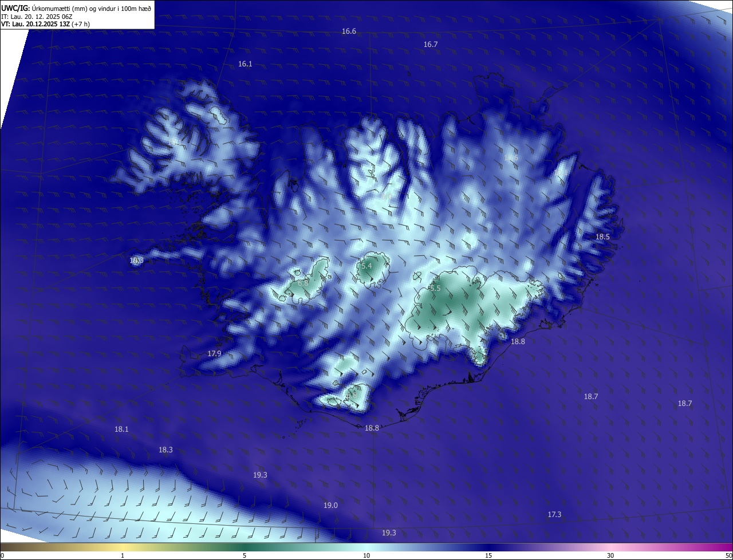Click the 18.1 value label

click(121, 429)
